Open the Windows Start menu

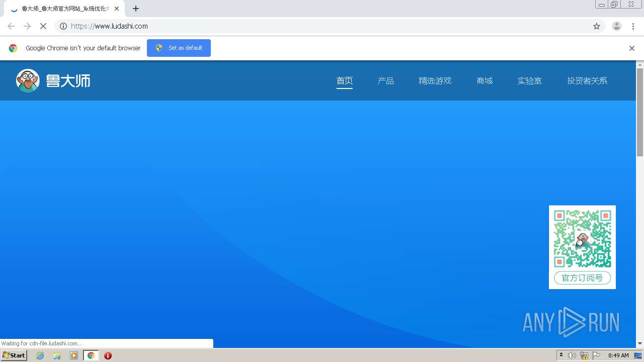point(14,355)
